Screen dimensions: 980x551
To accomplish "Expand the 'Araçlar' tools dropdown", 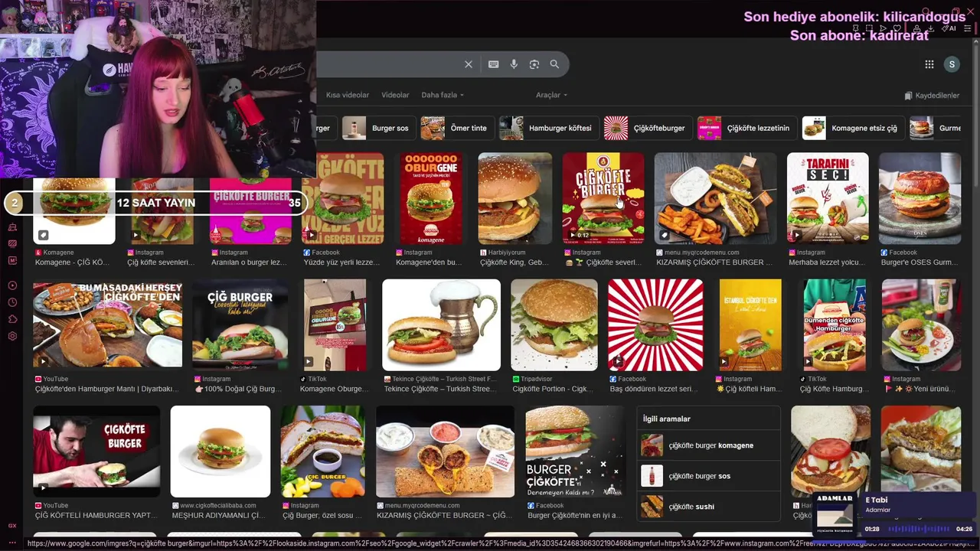I will coord(551,95).
